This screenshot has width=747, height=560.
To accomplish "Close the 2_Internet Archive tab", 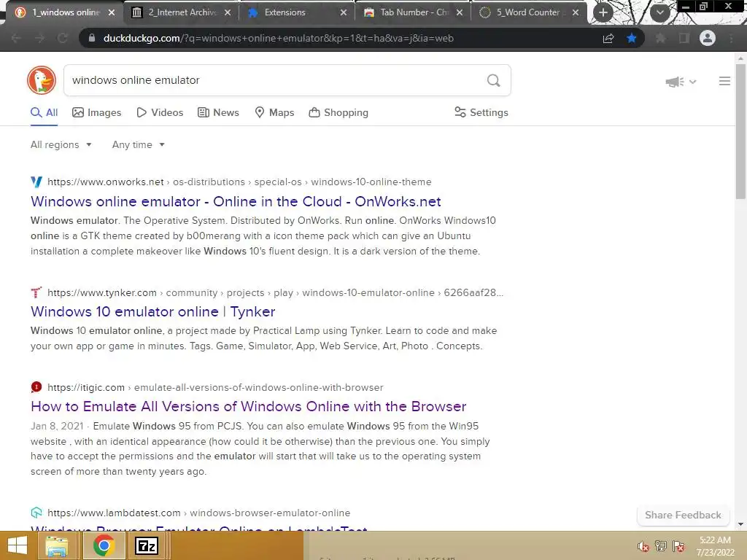I will (228, 12).
